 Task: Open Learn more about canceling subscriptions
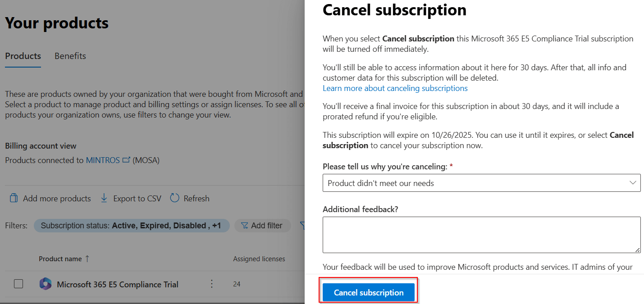click(395, 88)
